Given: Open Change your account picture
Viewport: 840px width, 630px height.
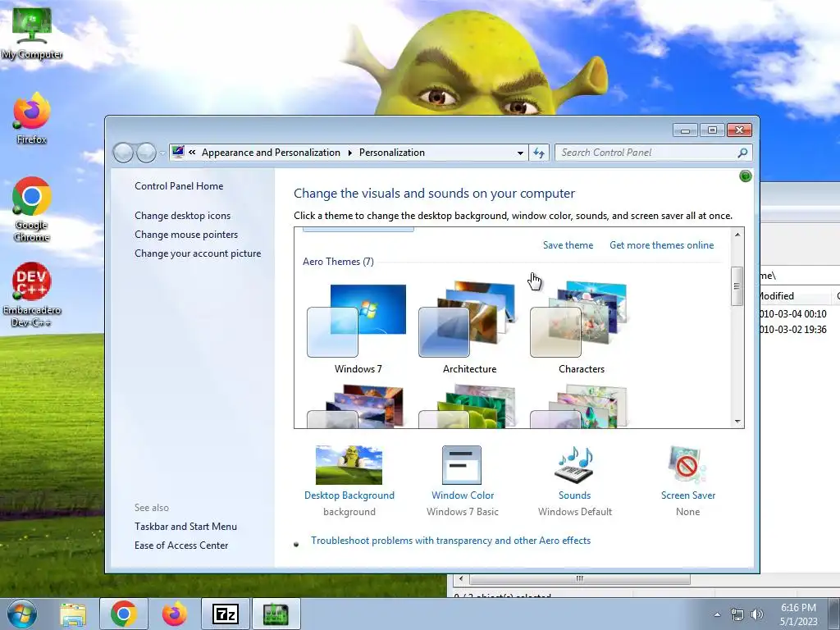Looking at the screenshot, I should [198, 253].
